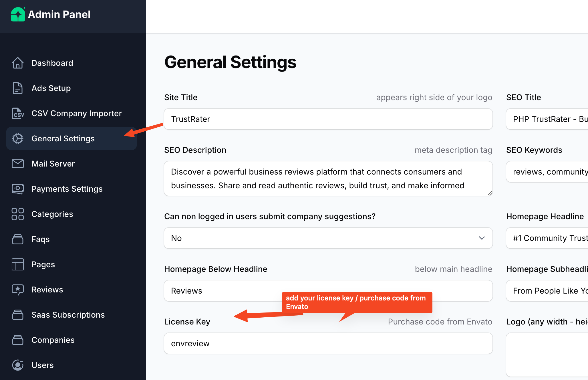The width and height of the screenshot is (588, 380).
Task: Click the Mail Server envelope icon
Action: [18, 164]
